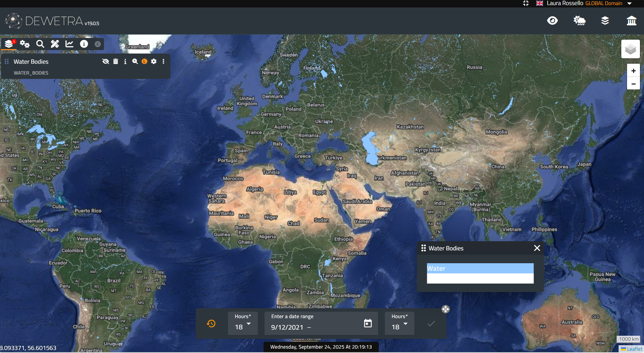Screen dimensions: 644x353
Task: Select the ruler and pencil drawing tool
Action: 55,44
